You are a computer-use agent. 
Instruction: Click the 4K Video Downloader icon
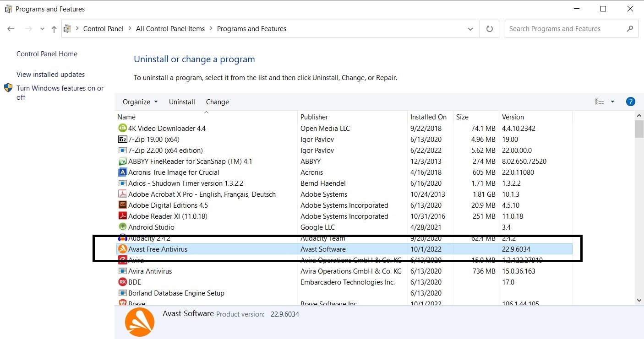click(122, 128)
